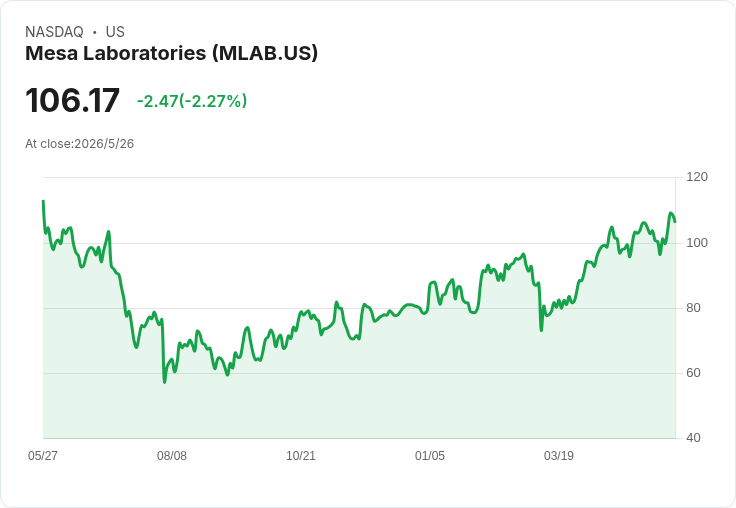Click the latest endpoint of the price line
This screenshot has height=508, width=736.
point(675,222)
